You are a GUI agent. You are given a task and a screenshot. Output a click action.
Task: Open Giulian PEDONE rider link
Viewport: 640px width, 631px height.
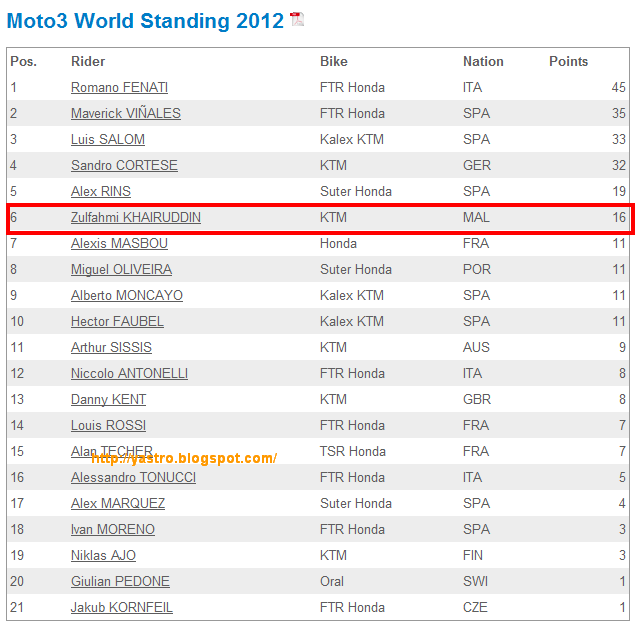(120, 581)
